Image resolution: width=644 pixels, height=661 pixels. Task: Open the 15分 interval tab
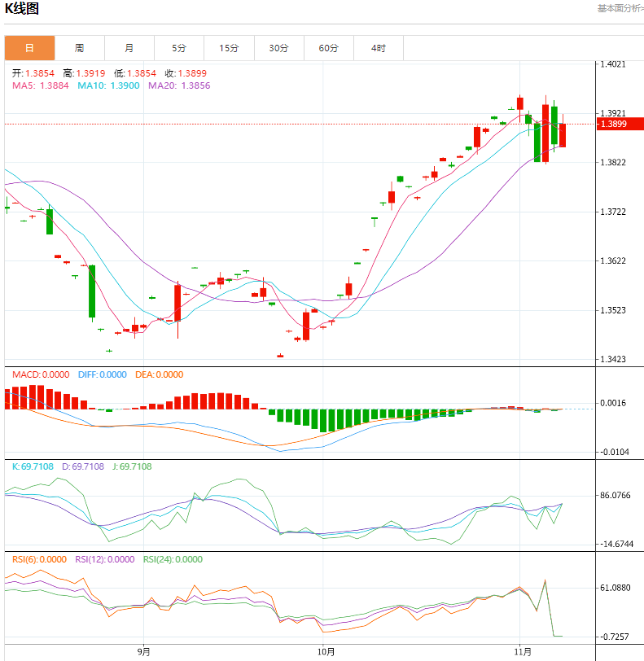(229, 48)
